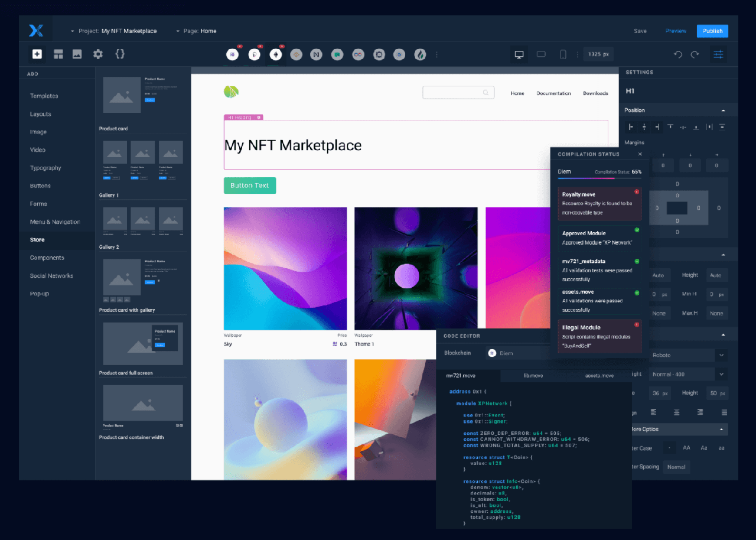Select the Gallery 1 product template

(142, 161)
